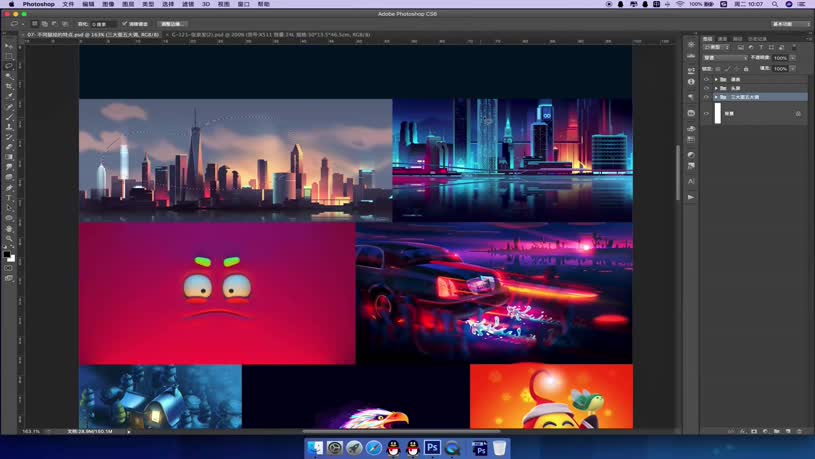This screenshot has width=815, height=459.
Task: Open the 编辑 menu
Action: click(88, 4)
